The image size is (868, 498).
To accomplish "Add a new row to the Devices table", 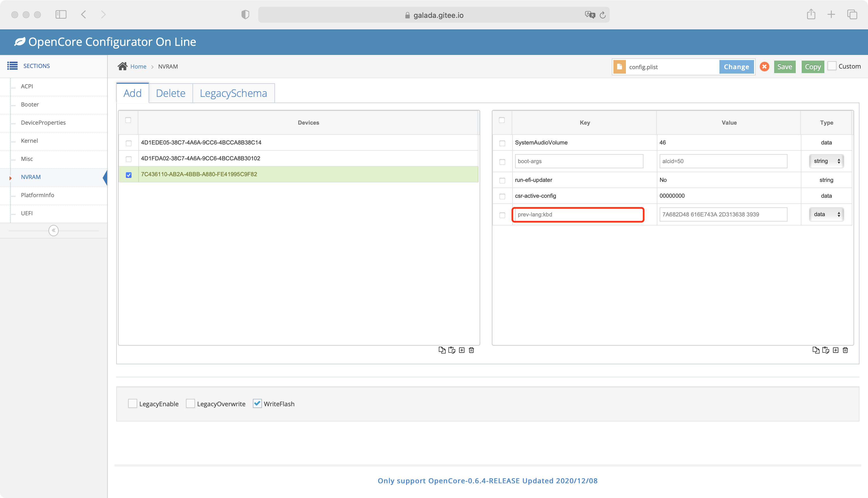I will click(x=462, y=350).
